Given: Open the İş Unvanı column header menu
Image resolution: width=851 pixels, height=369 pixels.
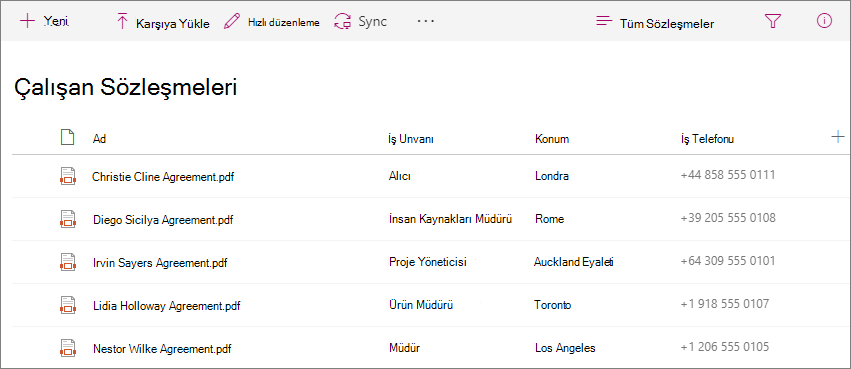Looking at the screenshot, I should click(411, 139).
